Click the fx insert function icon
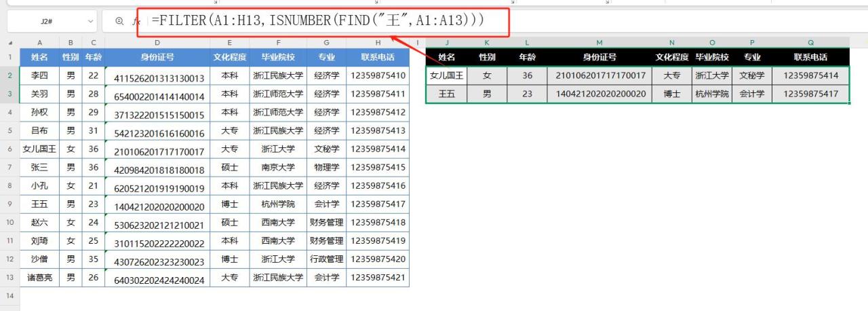The image size is (868, 311). (135, 22)
